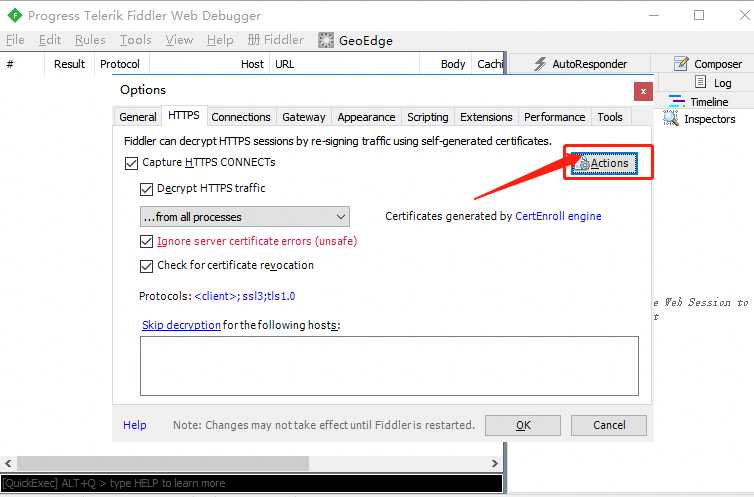Open the View menu
The width and height of the screenshot is (754, 497).
(179, 40)
